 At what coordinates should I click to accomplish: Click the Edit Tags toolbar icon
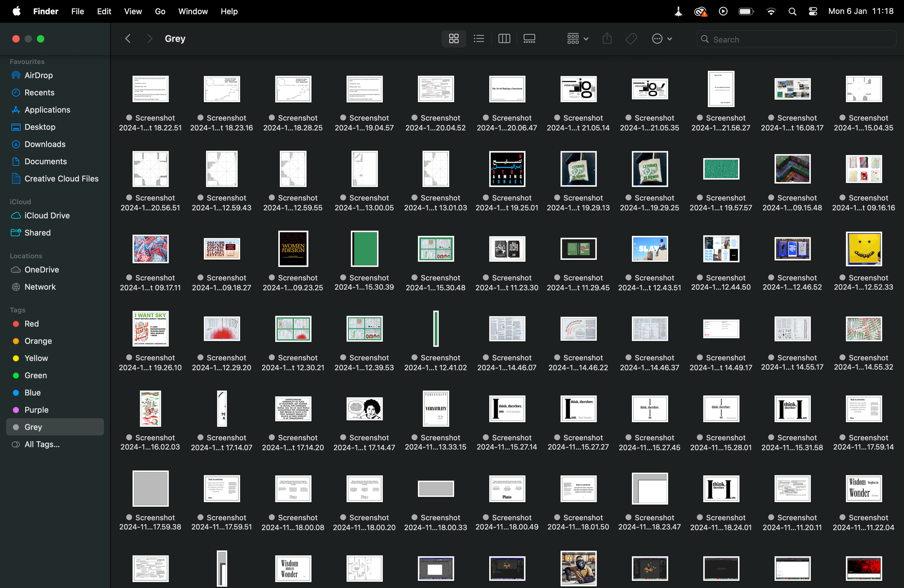click(631, 39)
